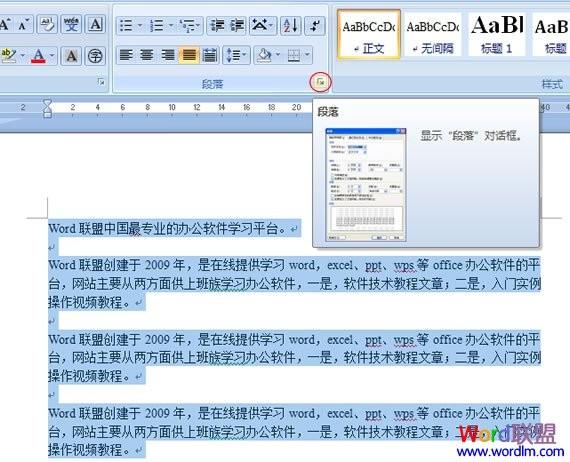This screenshot has width=570, height=462.
Task: Click the first-line indent ruler marker
Action: coord(47,103)
